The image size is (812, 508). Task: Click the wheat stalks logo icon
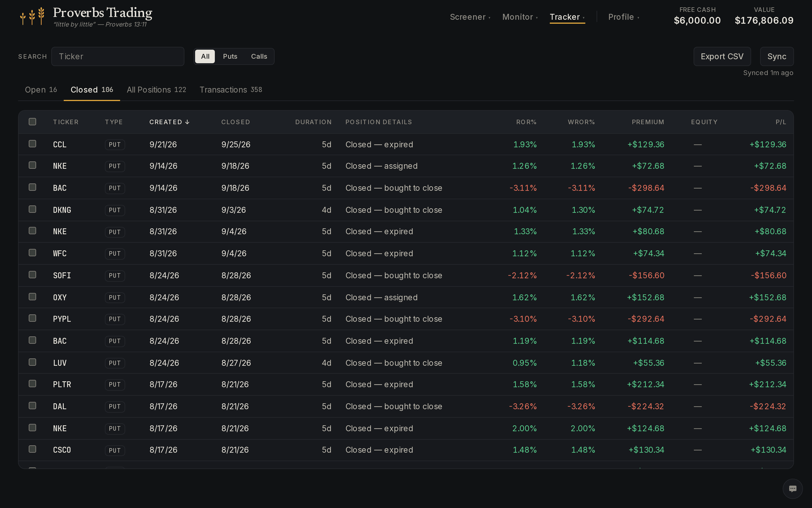point(32,16)
